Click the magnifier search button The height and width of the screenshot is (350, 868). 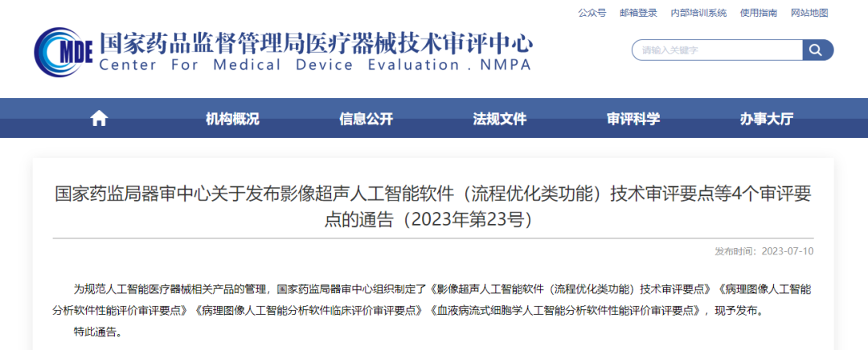[817, 51]
